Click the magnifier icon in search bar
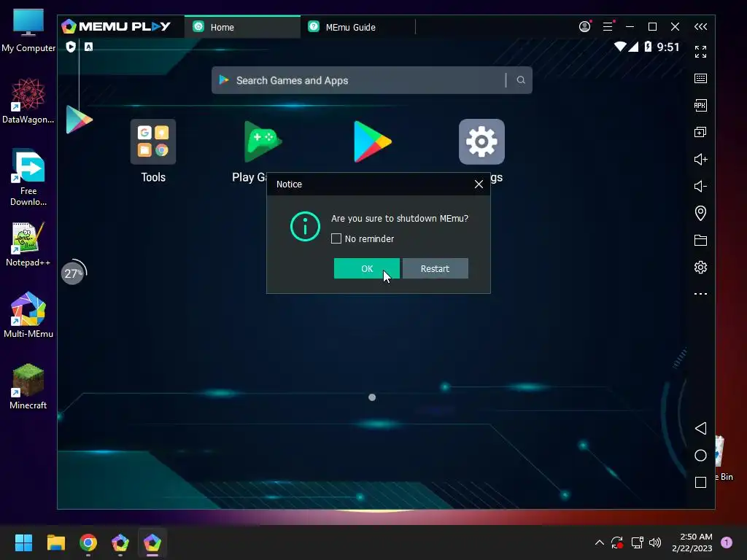This screenshot has height=560, width=747. (521, 80)
